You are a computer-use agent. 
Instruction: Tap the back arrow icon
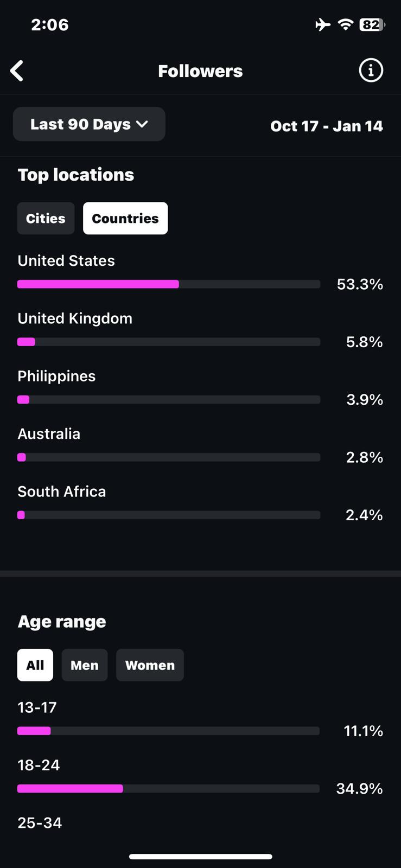coord(17,71)
